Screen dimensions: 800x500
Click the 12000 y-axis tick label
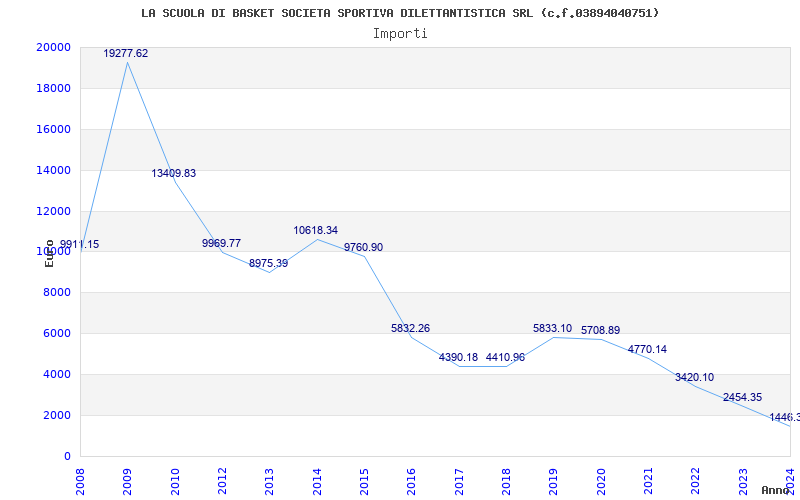(x=54, y=211)
